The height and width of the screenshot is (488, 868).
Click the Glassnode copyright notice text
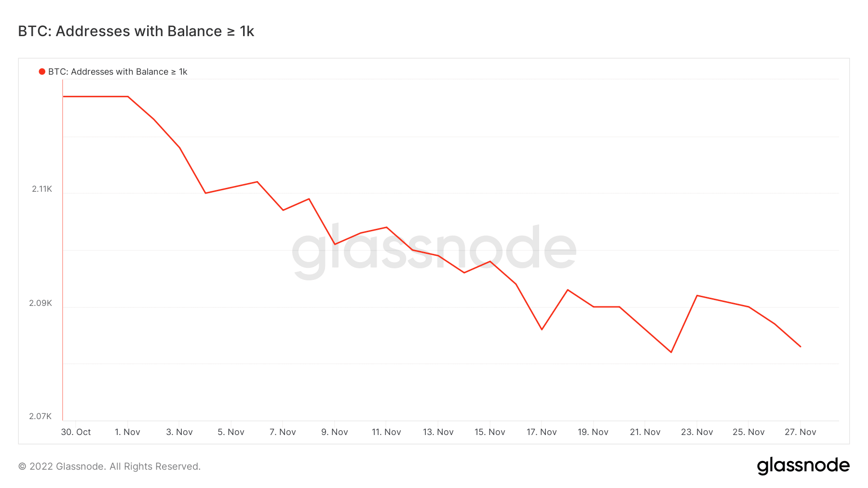click(109, 466)
